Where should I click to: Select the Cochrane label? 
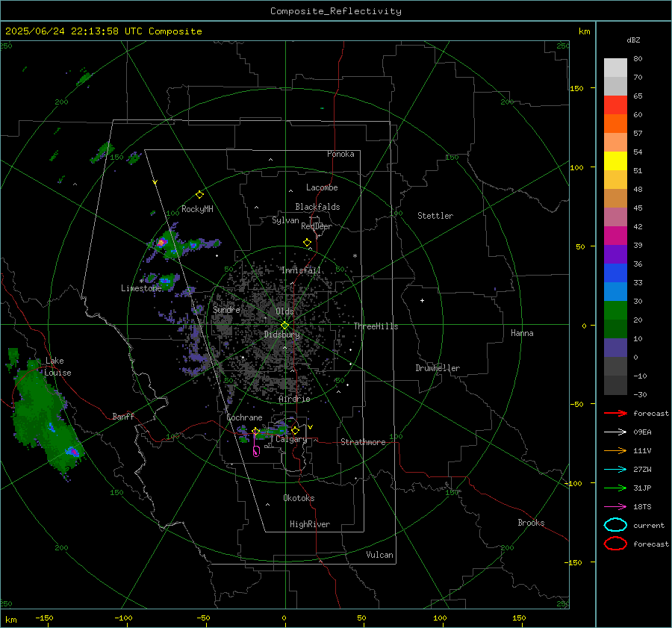coord(244,417)
